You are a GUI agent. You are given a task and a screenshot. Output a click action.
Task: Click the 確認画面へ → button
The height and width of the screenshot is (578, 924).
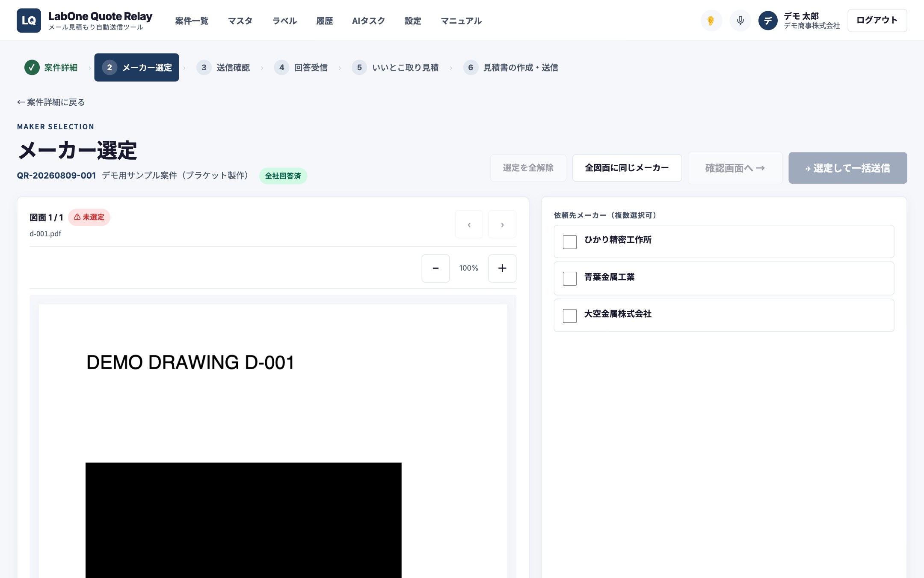735,168
